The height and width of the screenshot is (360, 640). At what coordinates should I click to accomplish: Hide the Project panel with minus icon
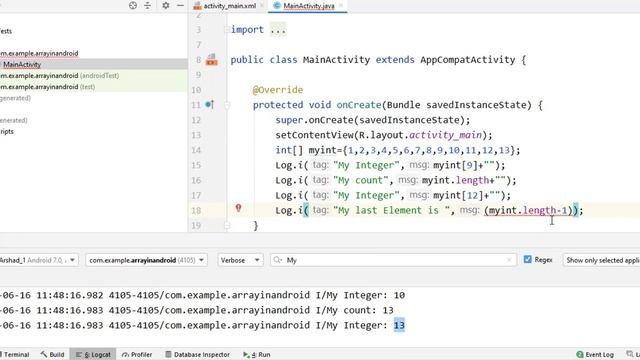click(x=180, y=5)
